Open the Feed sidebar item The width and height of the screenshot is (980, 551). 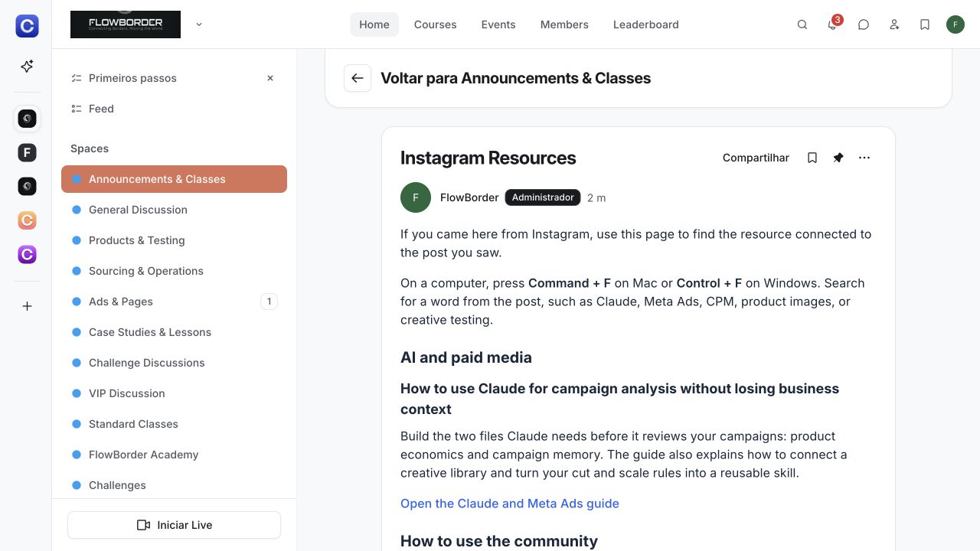pyautogui.click(x=174, y=109)
